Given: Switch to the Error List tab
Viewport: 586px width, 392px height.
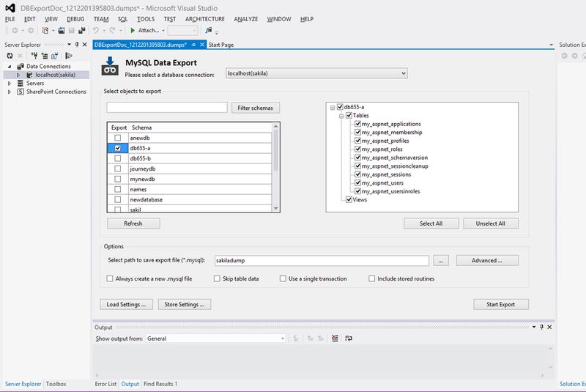Looking at the screenshot, I should tap(105, 384).
